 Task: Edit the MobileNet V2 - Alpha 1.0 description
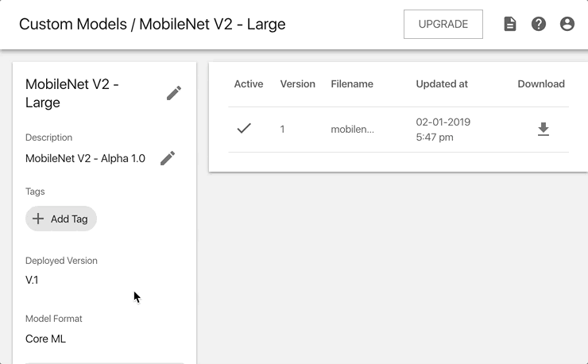click(x=168, y=158)
